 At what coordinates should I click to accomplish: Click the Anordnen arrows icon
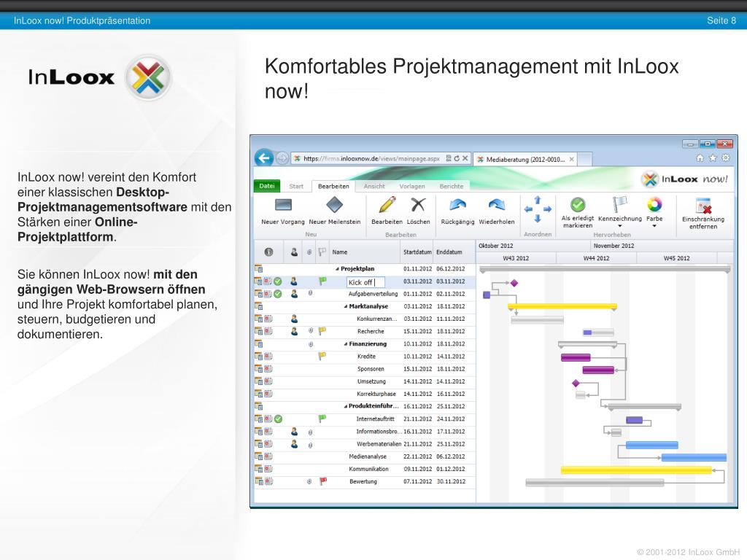pos(538,209)
